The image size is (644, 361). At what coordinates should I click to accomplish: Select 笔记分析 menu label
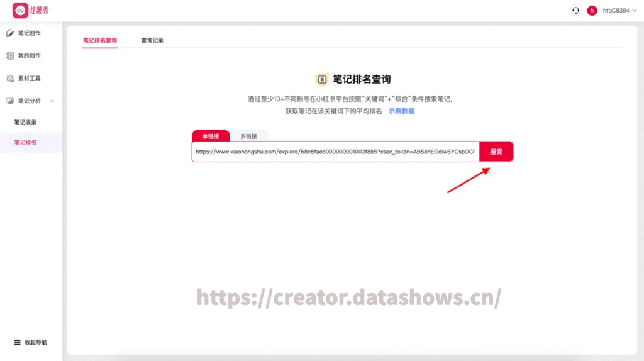29,101
